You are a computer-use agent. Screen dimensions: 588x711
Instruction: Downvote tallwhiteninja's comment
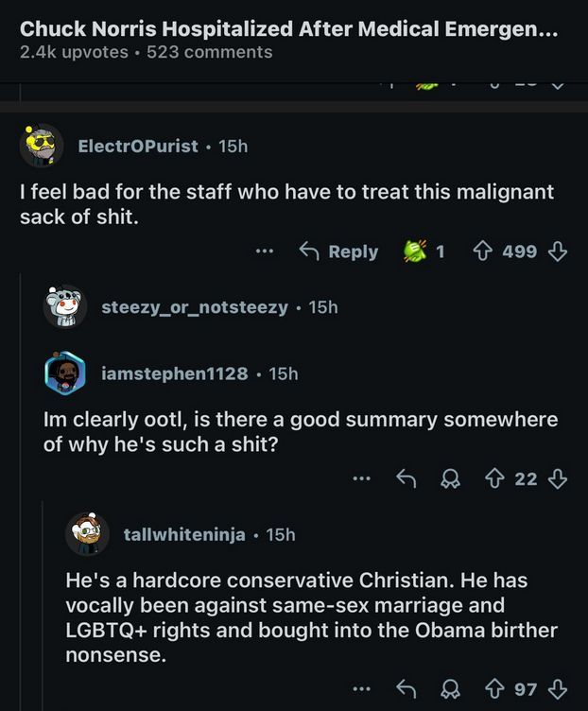coord(558,689)
